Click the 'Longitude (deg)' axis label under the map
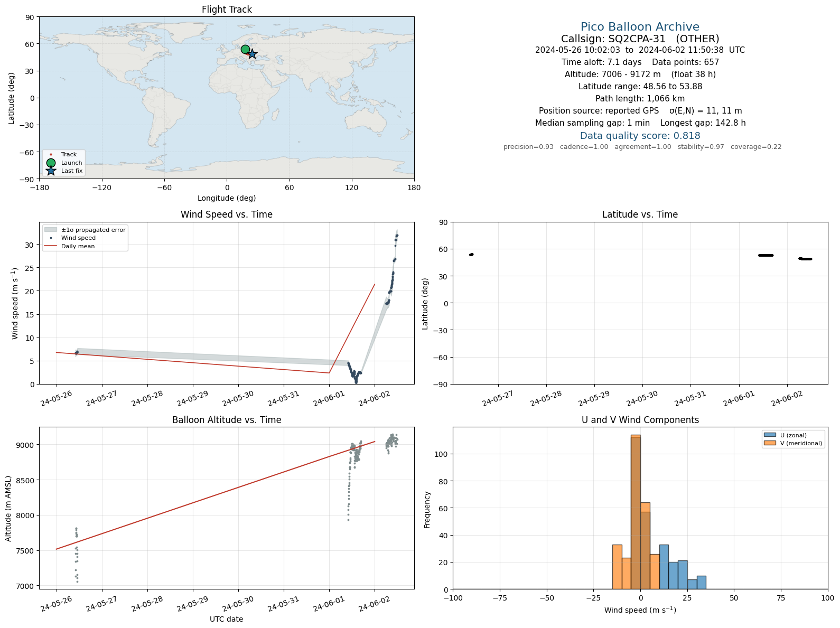The image size is (840, 628). coord(227,198)
